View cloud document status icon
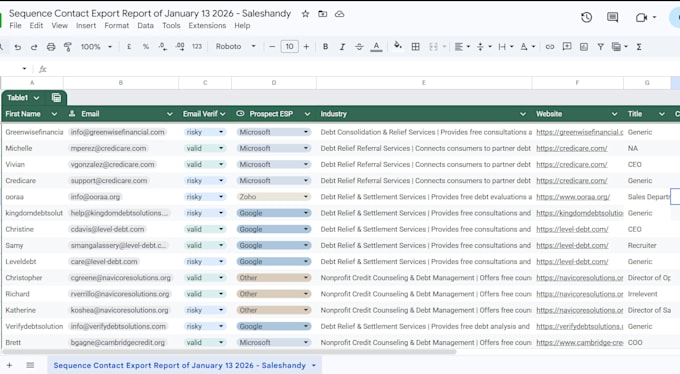The height and width of the screenshot is (374, 680). [x=340, y=14]
